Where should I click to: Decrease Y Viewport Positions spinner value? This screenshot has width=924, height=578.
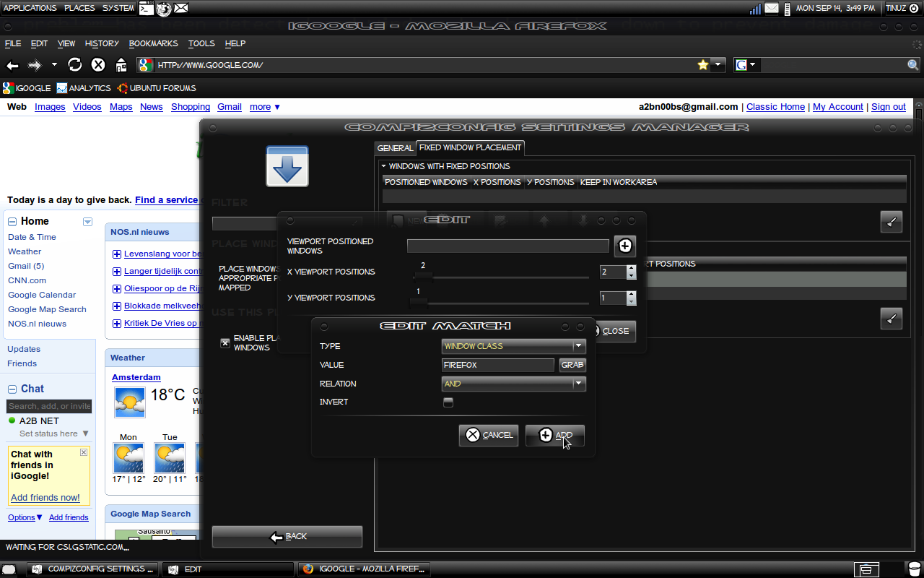(x=632, y=301)
